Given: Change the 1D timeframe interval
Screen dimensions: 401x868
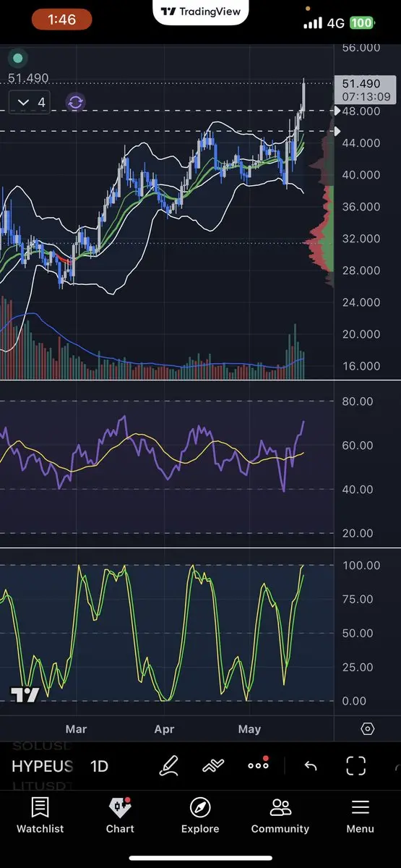Looking at the screenshot, I should 99,766.
